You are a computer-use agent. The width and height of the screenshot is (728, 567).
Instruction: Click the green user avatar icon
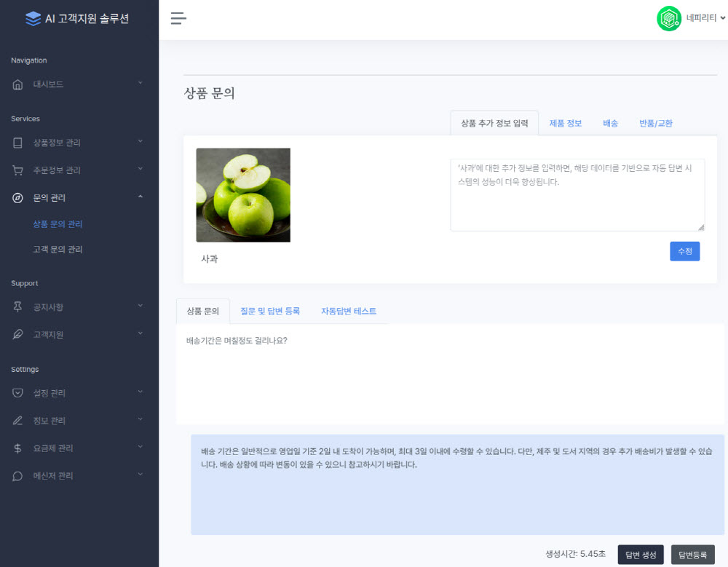[668, 19]
